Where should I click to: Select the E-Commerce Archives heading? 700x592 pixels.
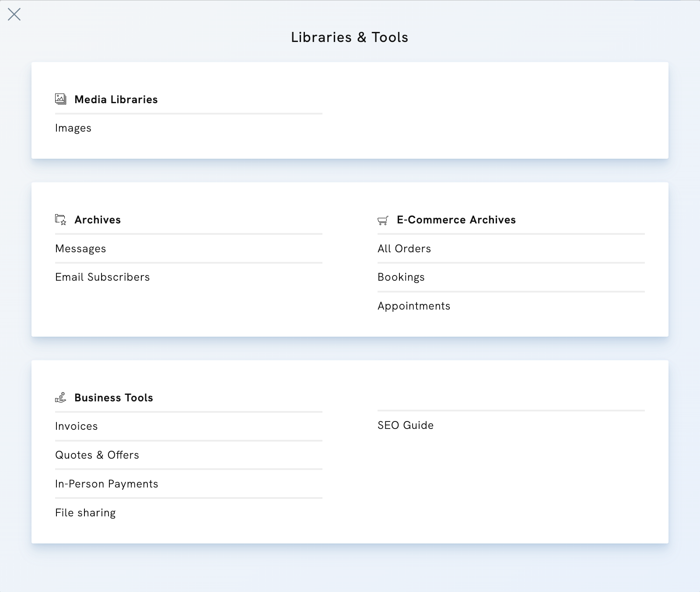click(456, 220)
